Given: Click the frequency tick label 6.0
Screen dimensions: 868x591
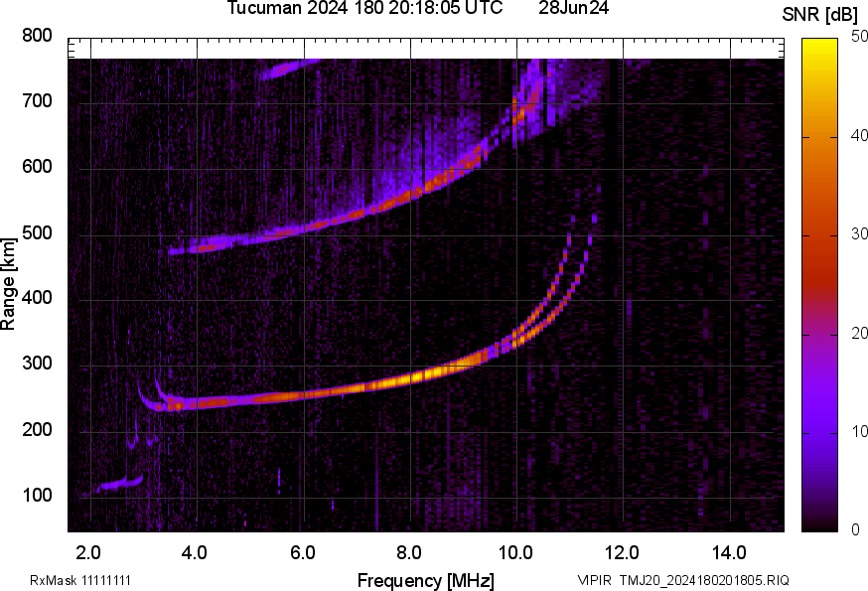Looking at the screenshot, I should (302, 553).
